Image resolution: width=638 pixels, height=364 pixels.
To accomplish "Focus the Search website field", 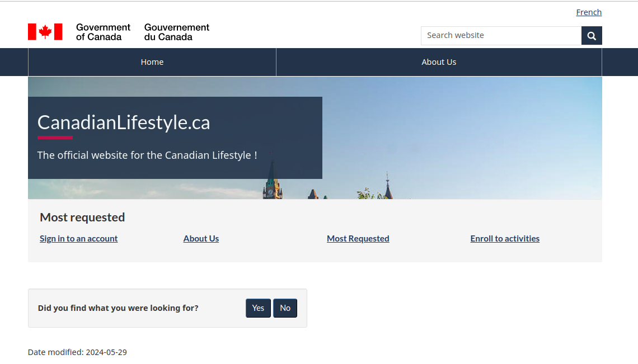I will click(501, 36).
